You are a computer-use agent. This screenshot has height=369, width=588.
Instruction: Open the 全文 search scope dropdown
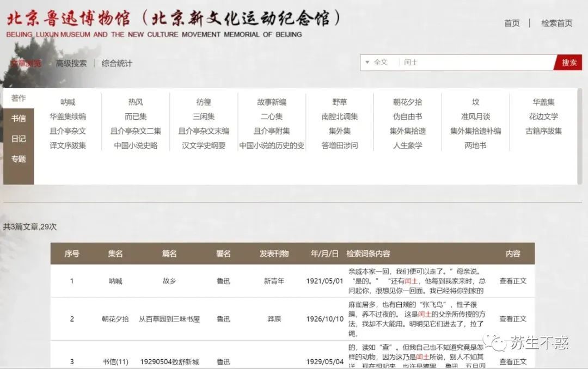(377, 62)
